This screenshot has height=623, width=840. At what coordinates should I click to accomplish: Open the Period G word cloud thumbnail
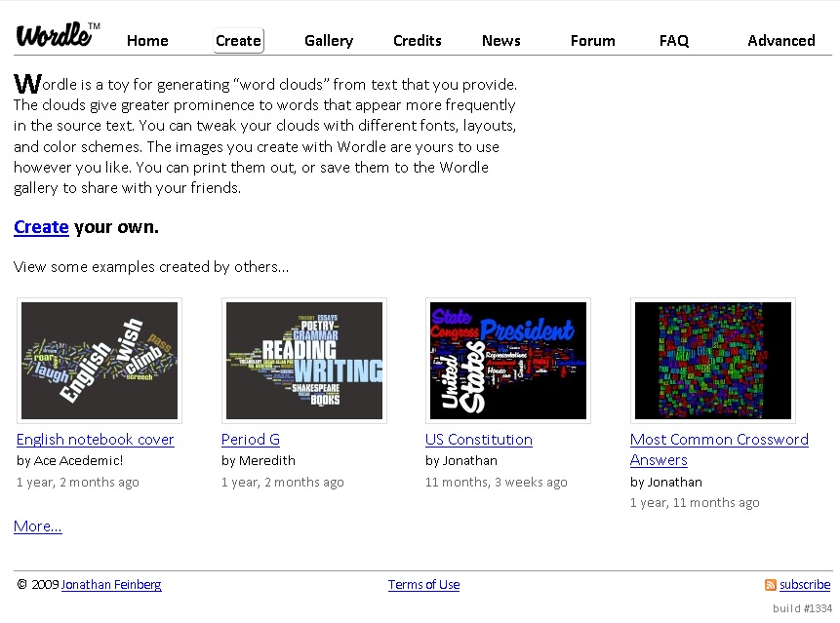click(304, 361)
